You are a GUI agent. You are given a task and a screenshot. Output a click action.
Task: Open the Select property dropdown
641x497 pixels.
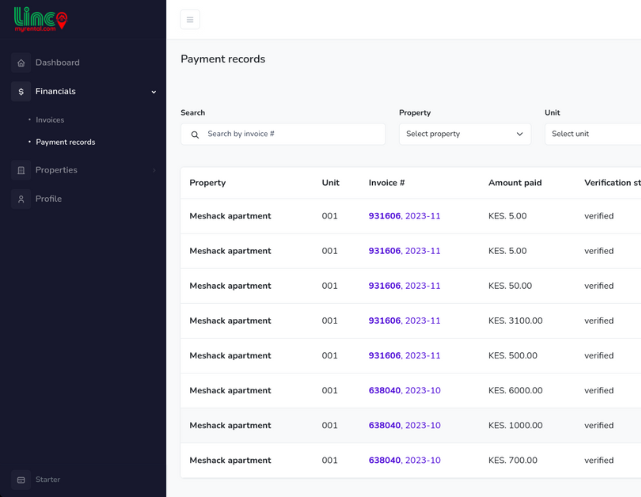pyautogui.click(x=465, y=134)
